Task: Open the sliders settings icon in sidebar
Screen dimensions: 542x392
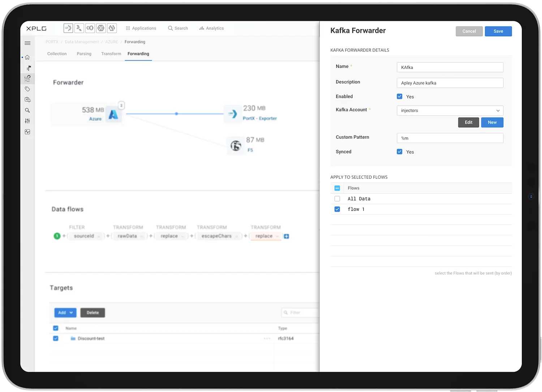Action: tap(27, 121)
